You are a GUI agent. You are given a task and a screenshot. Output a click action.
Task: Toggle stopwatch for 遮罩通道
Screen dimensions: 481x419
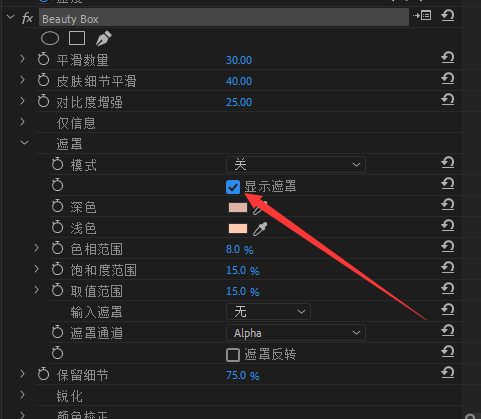point(57,332)
